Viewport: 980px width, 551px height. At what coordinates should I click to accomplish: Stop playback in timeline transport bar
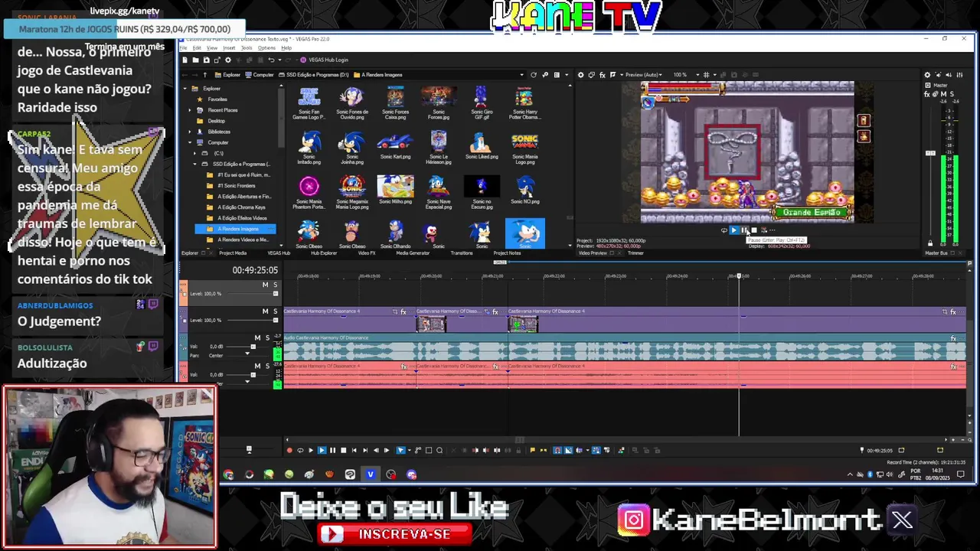343,450
